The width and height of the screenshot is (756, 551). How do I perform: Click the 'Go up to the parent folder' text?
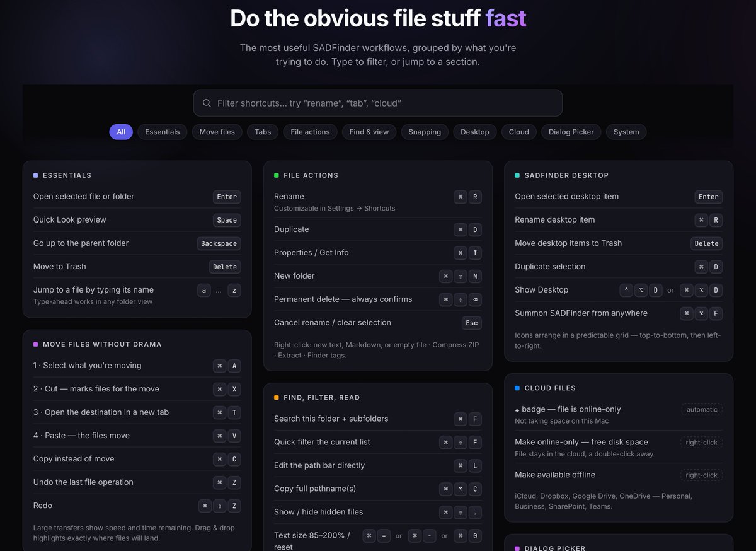point(81,243)
